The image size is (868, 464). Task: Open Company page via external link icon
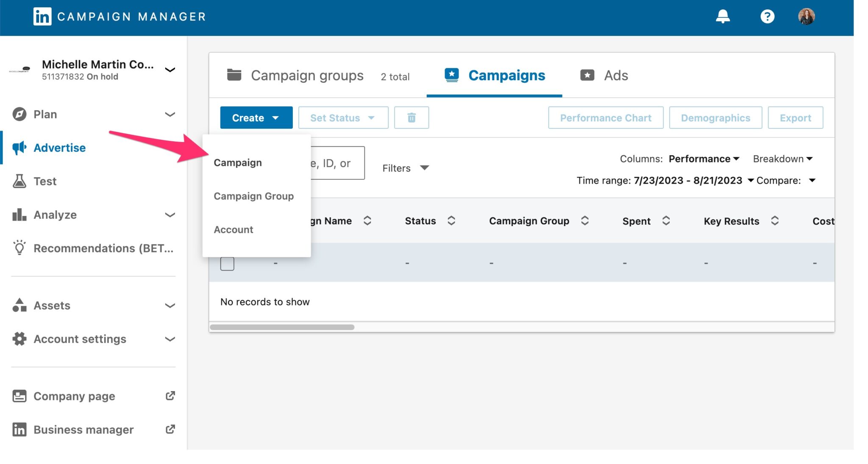point(170,396)
